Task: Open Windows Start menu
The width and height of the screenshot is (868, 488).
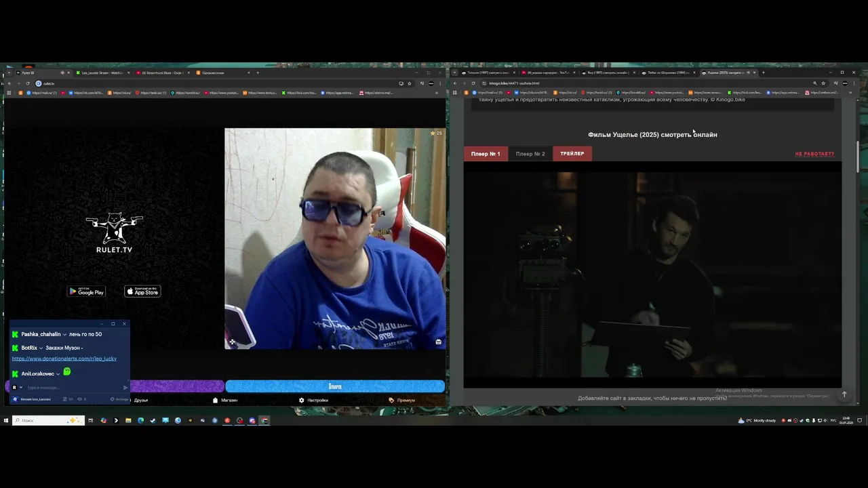Action: (5, 420)
